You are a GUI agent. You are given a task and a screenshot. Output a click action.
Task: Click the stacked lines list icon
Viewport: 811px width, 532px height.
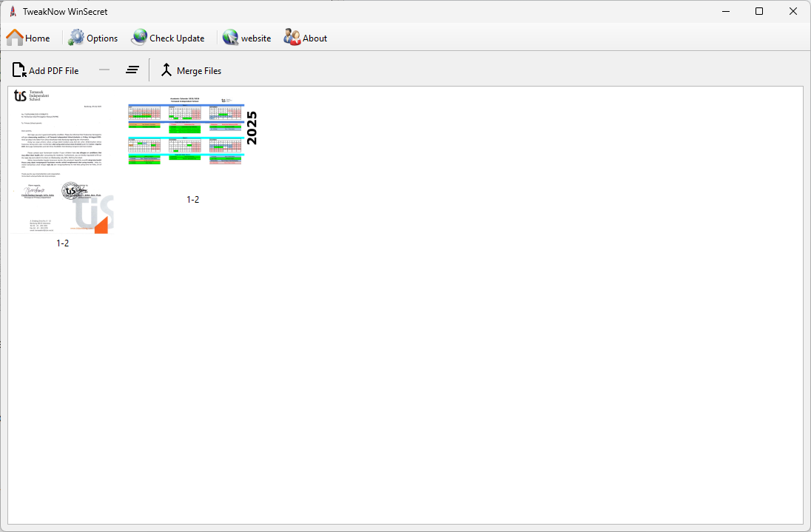coord(132,70)
